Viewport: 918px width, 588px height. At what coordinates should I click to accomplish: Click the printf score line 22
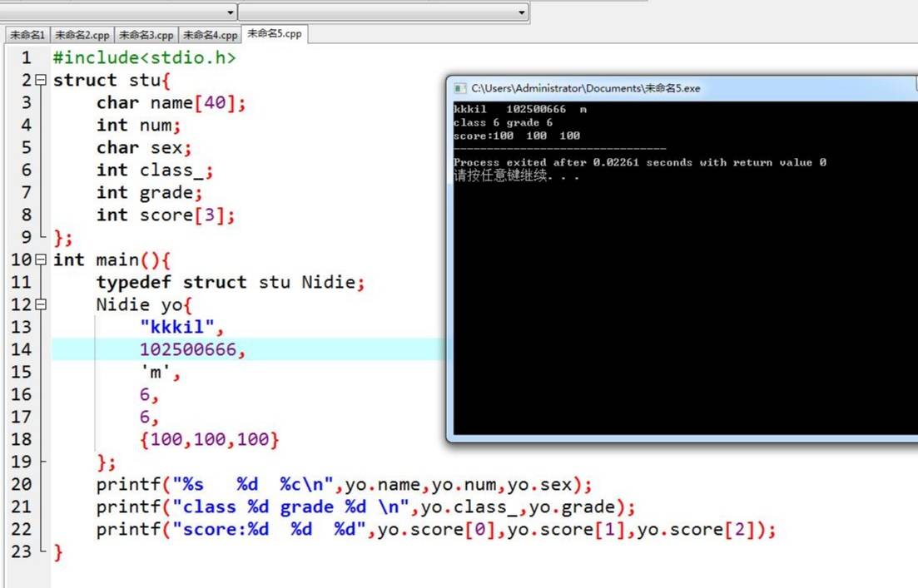click(436, 530)
